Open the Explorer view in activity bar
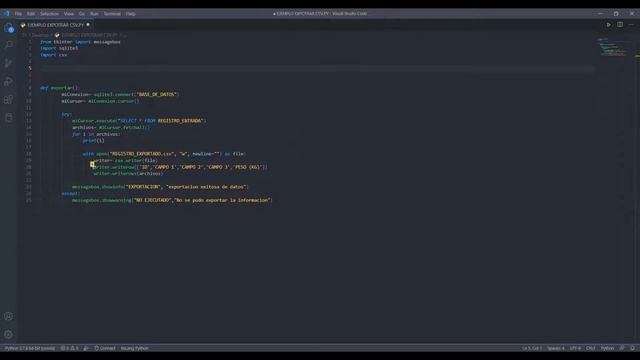 [x=9, y=27]
